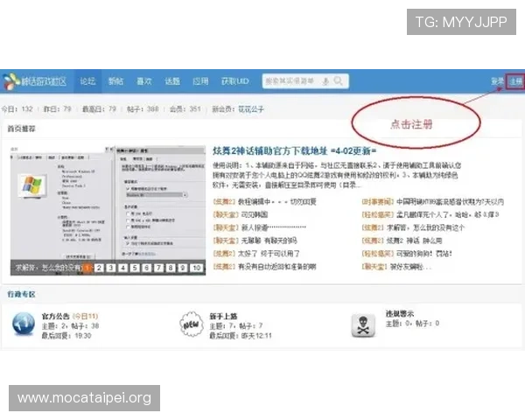This screenshot has width=525, height=420.
Task: Click 新手上路 last reply 昨天 12:11
Action: 256,335
